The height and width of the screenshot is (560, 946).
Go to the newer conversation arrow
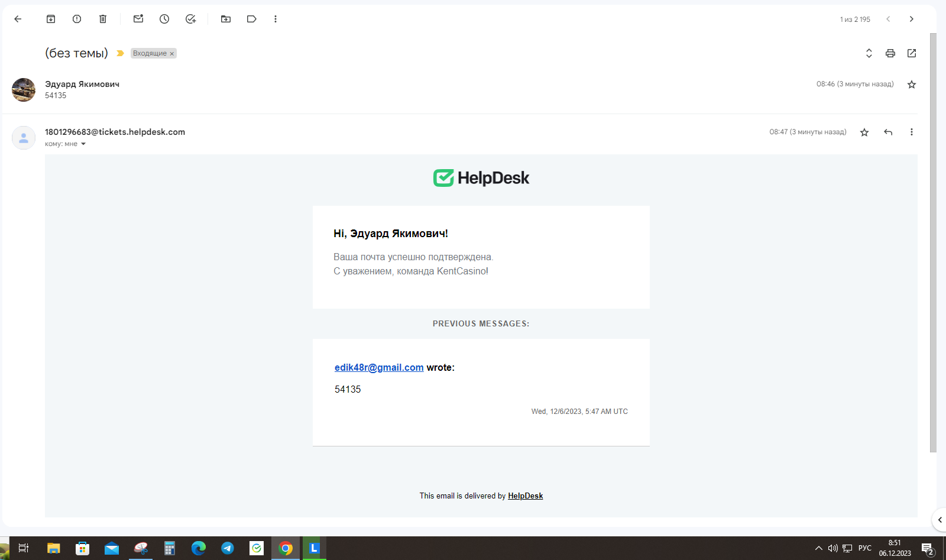pyautogui.click(x=888, y=19)
